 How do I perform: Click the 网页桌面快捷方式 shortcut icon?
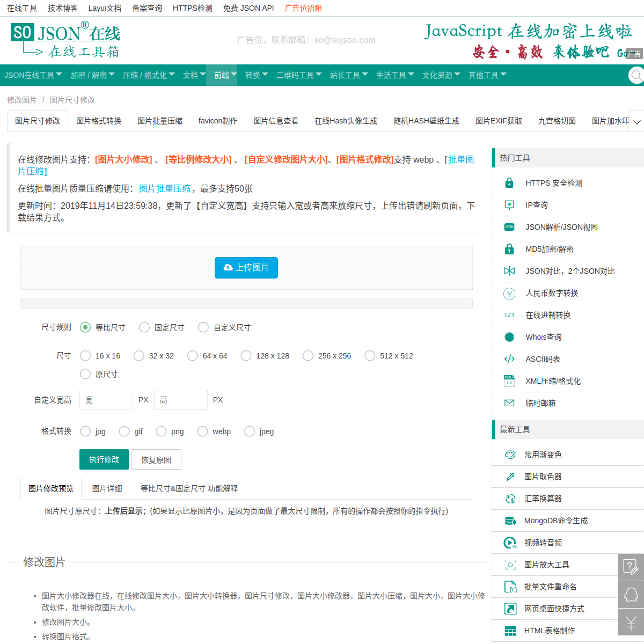click(510, 609)
